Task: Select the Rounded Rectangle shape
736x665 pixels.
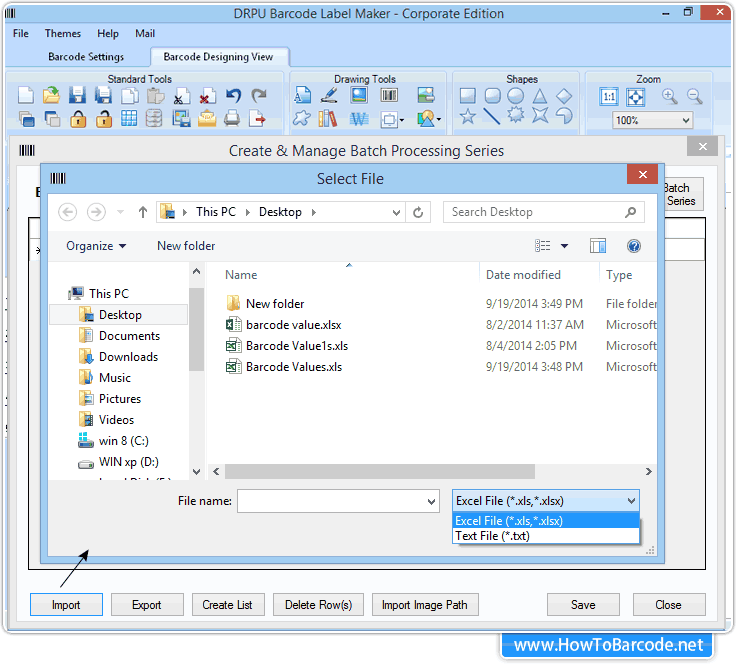Action: coord(492,96)
